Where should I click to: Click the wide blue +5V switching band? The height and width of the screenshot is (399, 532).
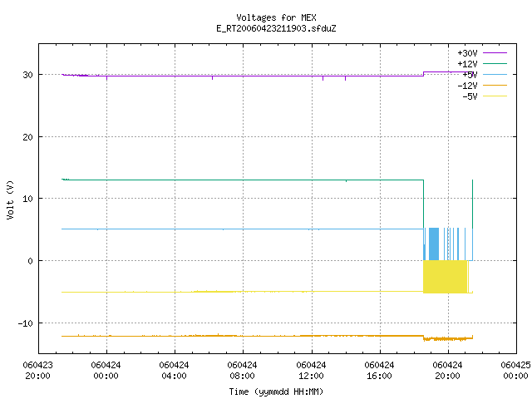click(434, 244)
